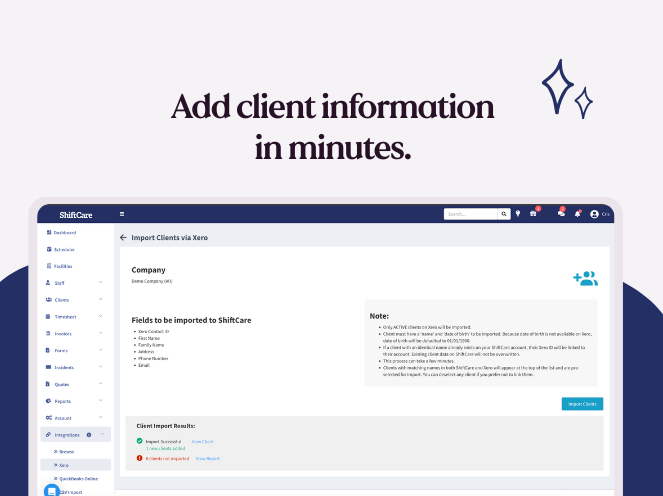Screen dimensions: 663x496
Task: Click the Integrations info badge
Action: pyautogui.click(x=89, y=435)
